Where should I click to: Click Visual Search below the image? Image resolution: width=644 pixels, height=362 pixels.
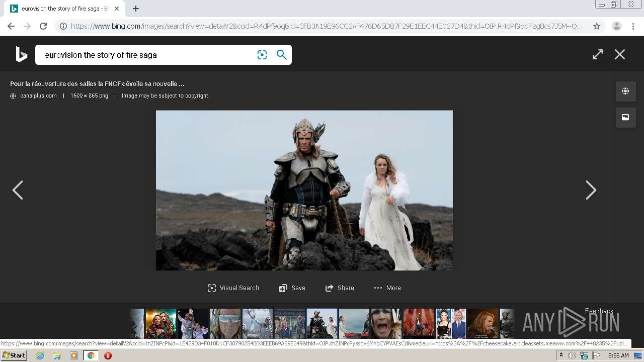(233, 288)
